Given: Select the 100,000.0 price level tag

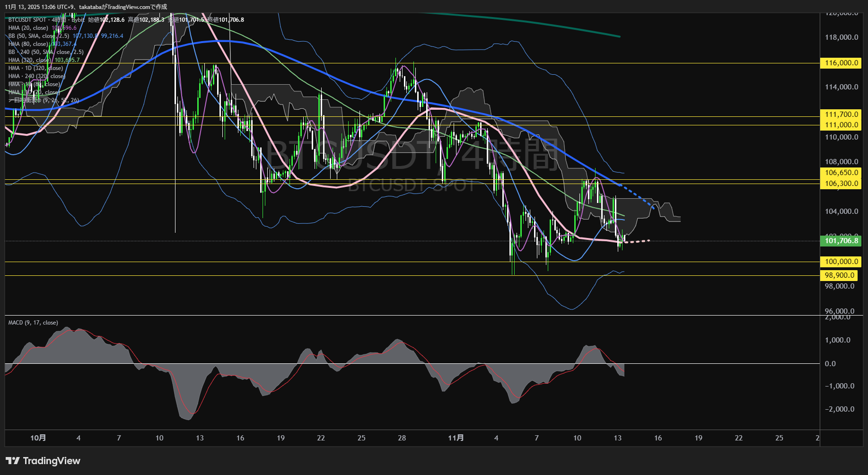Looking at the screenshot, I should pyautogui.click(x=841, y=262).
